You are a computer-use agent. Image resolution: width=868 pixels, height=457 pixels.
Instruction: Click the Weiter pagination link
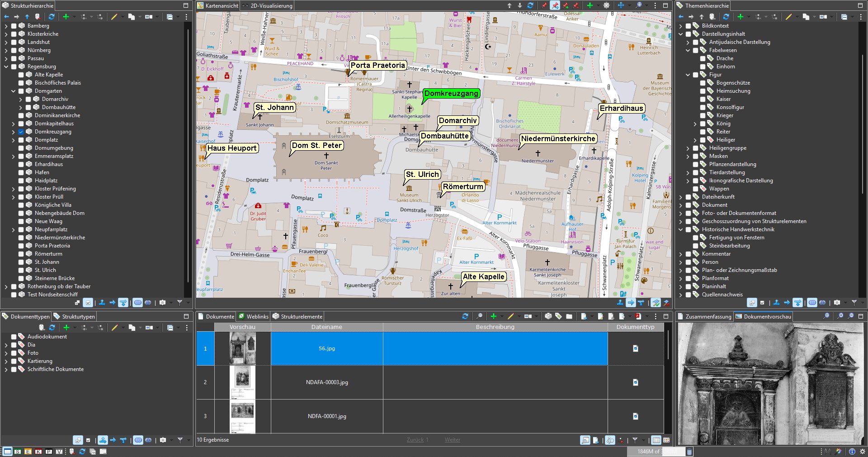[x=452, y=440]
